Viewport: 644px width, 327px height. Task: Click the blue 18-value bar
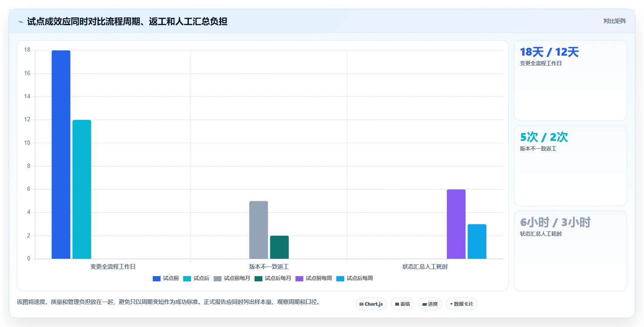(x=61, y=154)
